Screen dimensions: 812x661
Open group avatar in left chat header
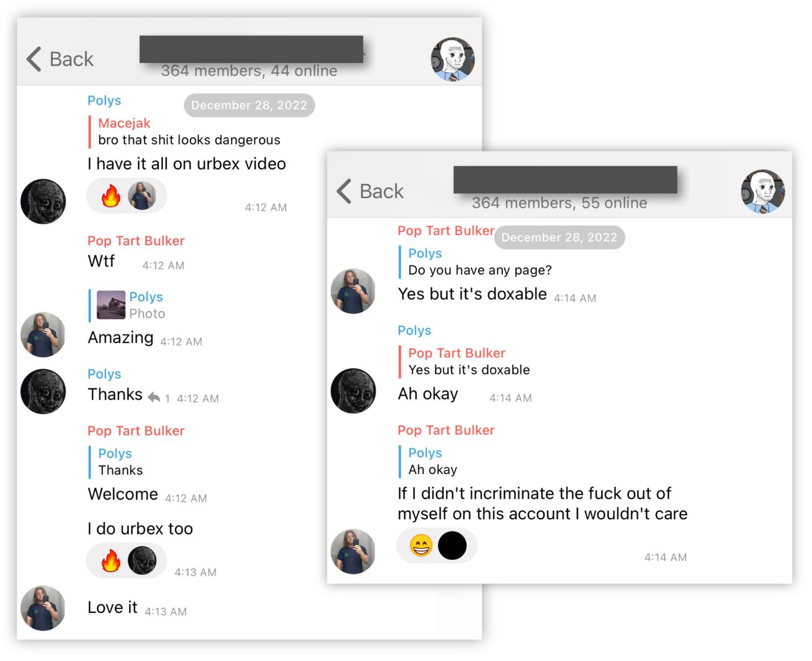pos(453,59)
